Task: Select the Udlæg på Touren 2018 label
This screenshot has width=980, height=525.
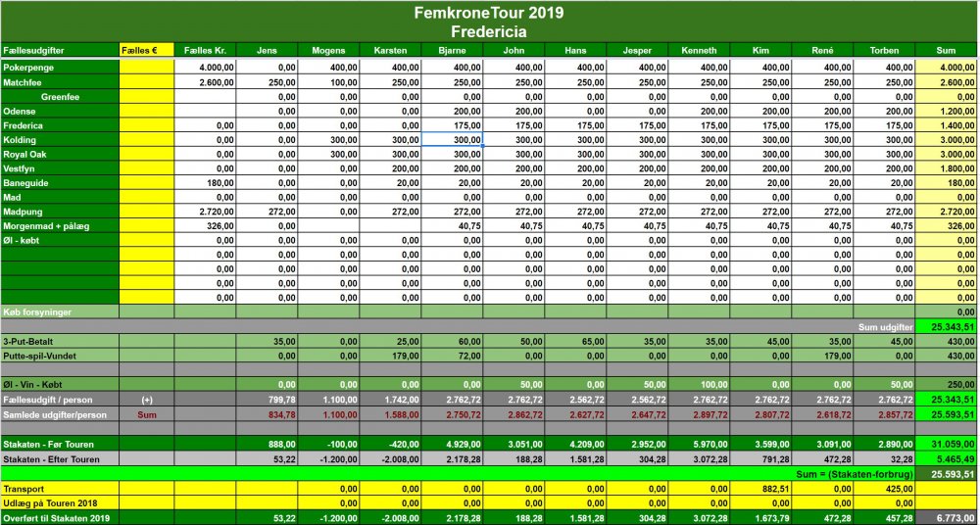Action: (60, 502)
